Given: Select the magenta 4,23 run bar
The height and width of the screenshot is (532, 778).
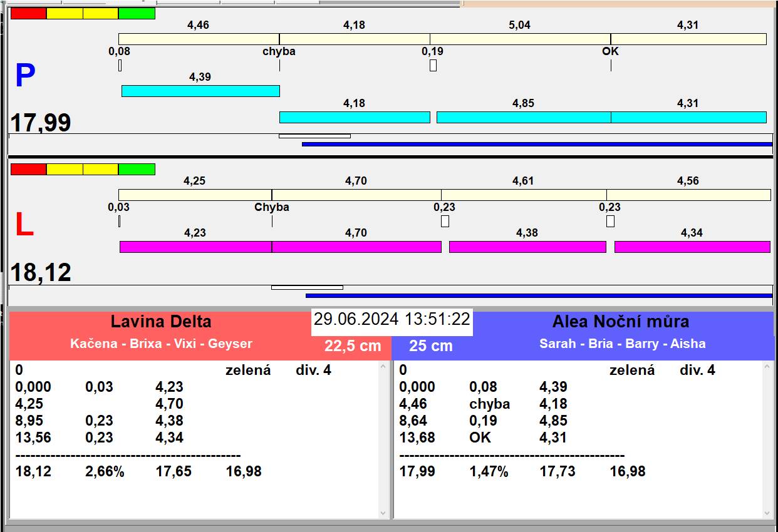Looking at the screenshot, I should (x=195, y=247).
